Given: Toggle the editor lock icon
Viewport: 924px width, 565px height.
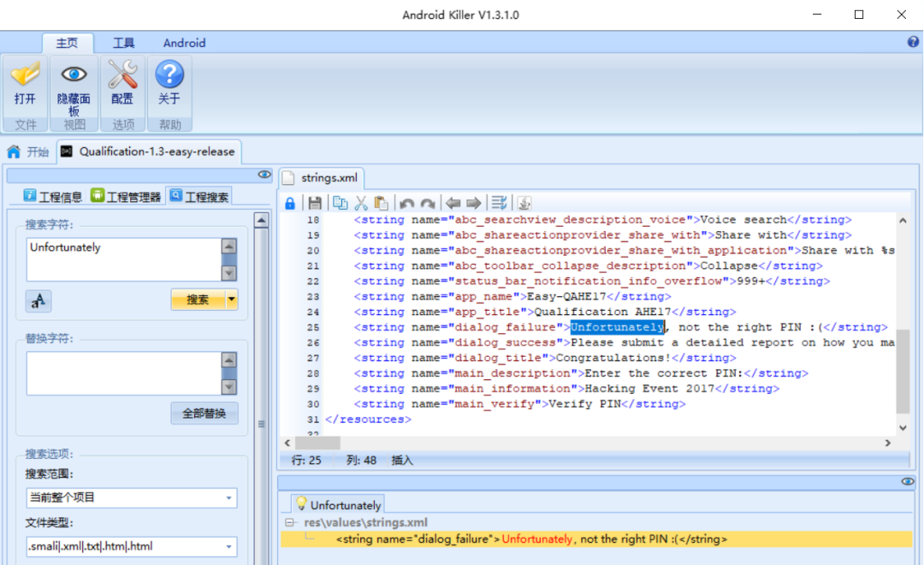Looking at the screenshot, I should (290, 204).
